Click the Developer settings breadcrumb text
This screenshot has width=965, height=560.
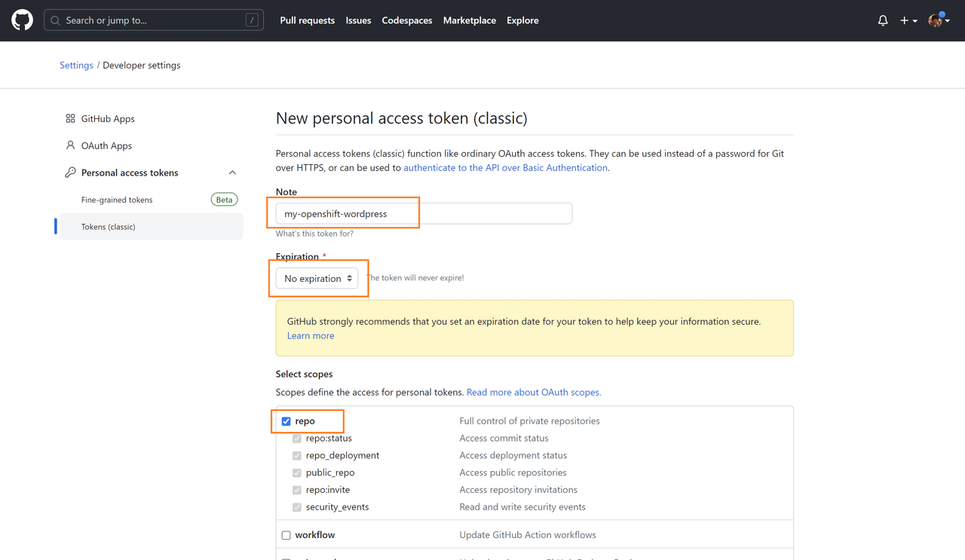[x=142, y=66]
